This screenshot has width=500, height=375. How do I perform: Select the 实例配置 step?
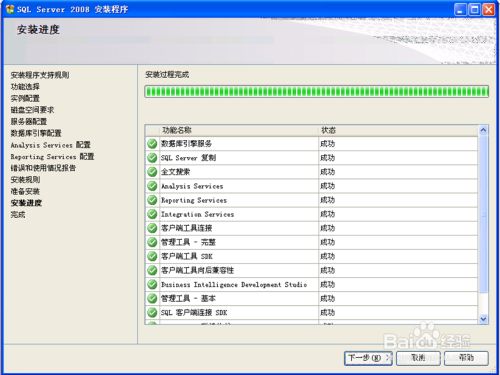click(25, 98)
